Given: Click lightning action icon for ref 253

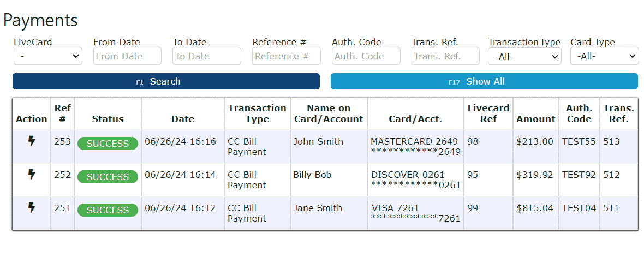Looking at the screenshot, I should [32, 141].
